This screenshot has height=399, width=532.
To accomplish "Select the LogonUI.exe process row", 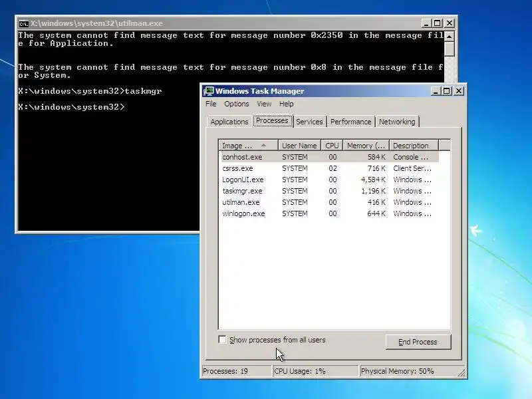I will click(x=329, y=180).
